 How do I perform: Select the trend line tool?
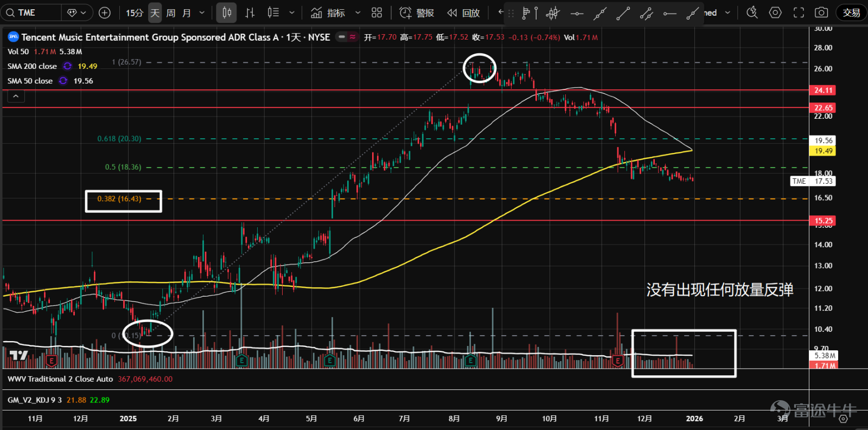tap(623, 13)
